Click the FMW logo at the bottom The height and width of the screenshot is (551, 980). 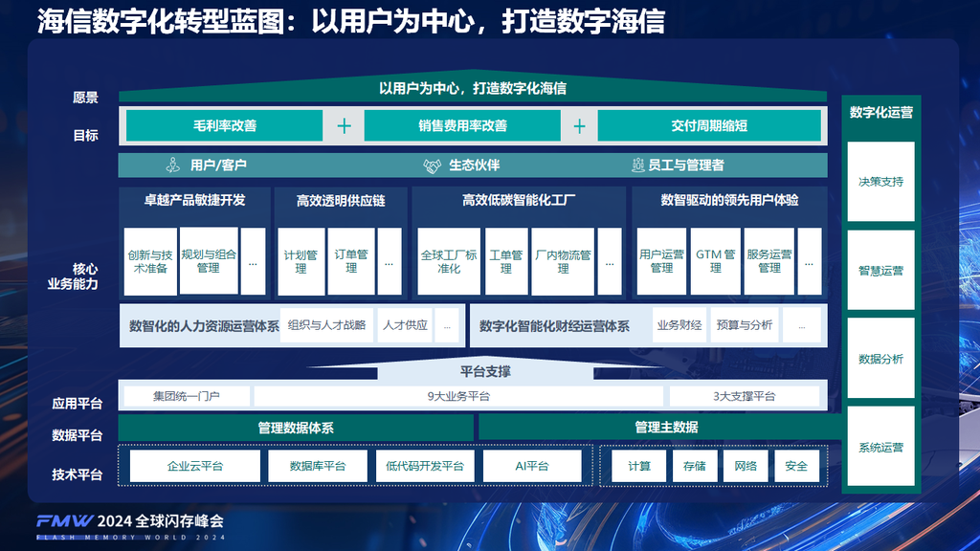64,521
